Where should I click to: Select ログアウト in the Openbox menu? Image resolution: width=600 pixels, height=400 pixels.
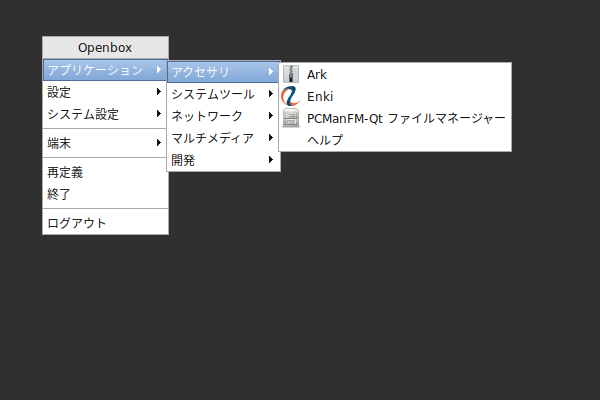[x=105, y=223]
